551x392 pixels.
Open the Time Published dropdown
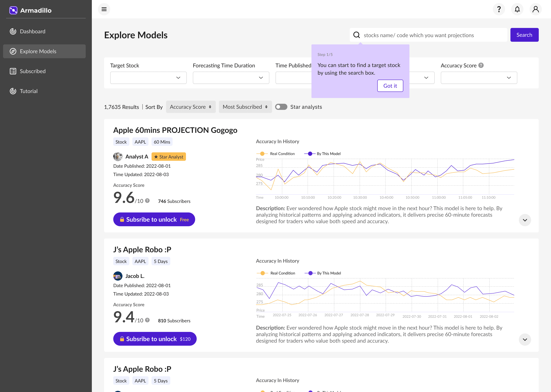293,78
